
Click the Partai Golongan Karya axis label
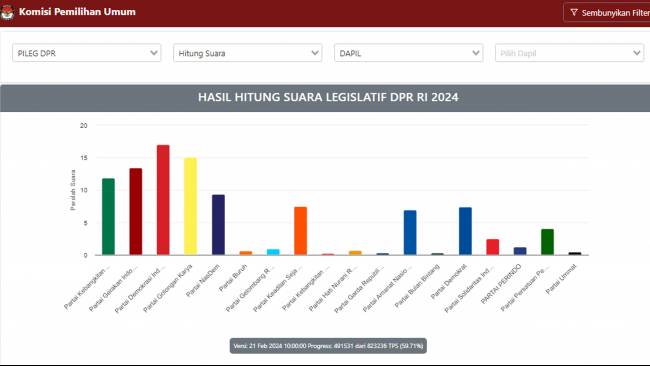(x=168, y=288)
